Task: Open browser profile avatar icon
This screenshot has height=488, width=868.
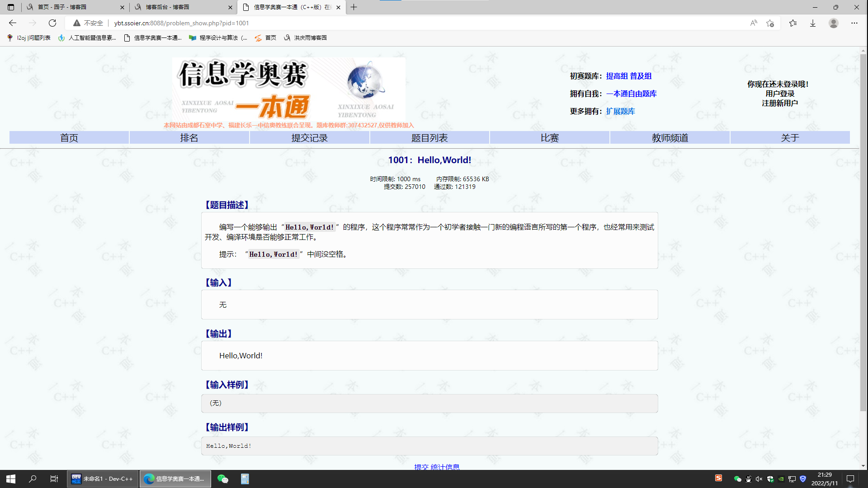Action: (x=833, y=23)
